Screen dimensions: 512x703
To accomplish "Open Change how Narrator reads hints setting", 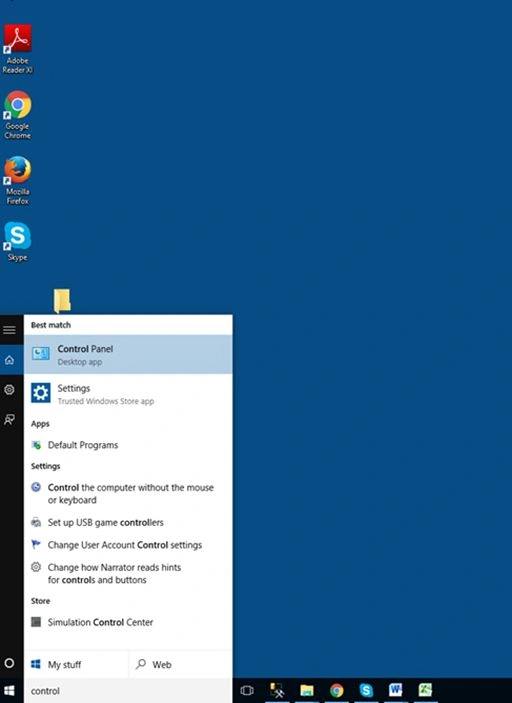I will pyautogui.click(x=128, y=573).
